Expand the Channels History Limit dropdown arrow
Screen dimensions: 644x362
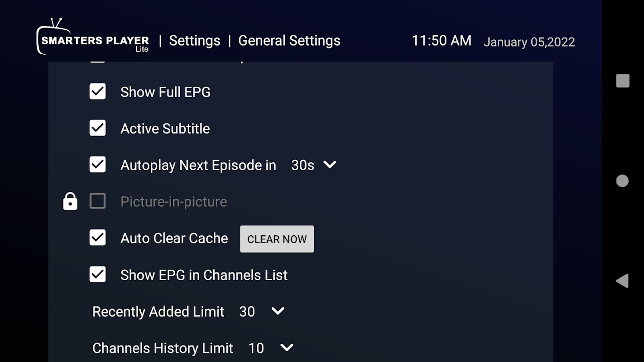tap(287, 348)
